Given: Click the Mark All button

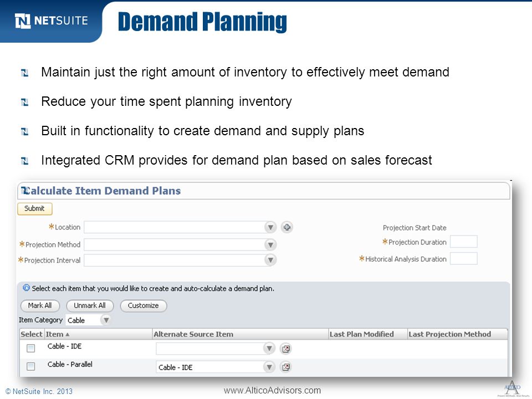Looking at the screenshot, I should tap(40, 306).
